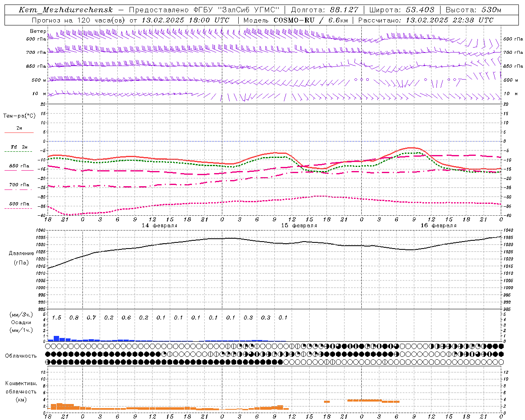Click the 850 гПа temperature legend entry

coord(19,168)
